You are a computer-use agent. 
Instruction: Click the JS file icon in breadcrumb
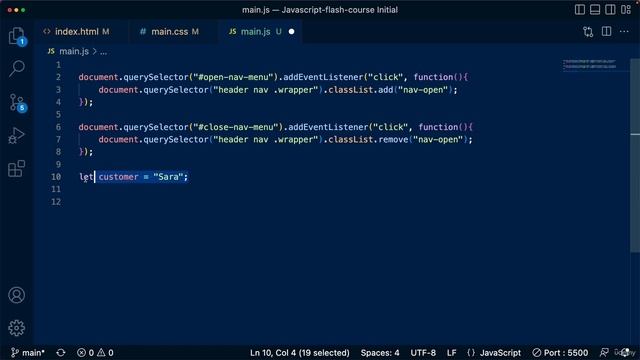coord(51,51)
